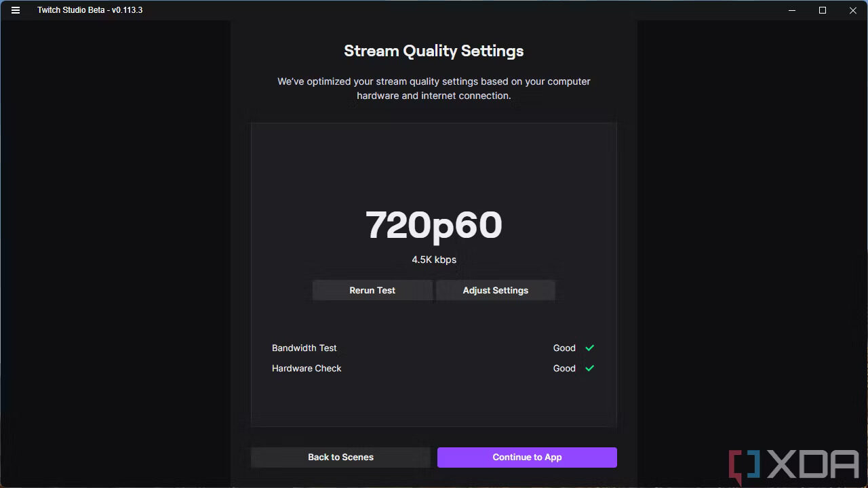Click the 4.5K kbps bitrate label
The image size is (868, 488).
[x=434, y=260]
